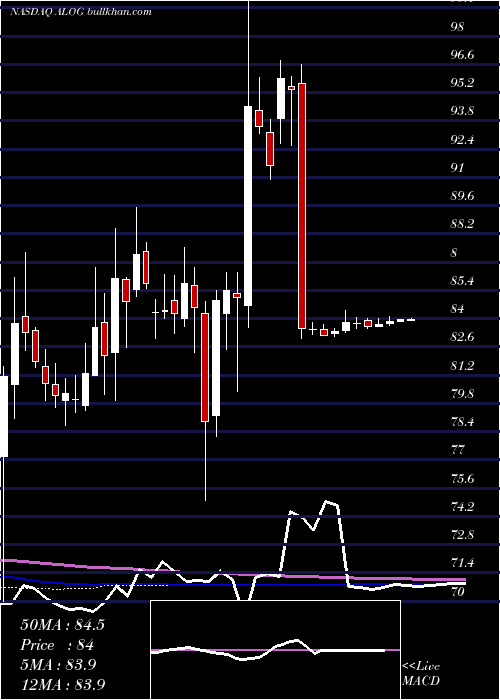
Task: Click the 98 price axis label
Action: (458, 27)
